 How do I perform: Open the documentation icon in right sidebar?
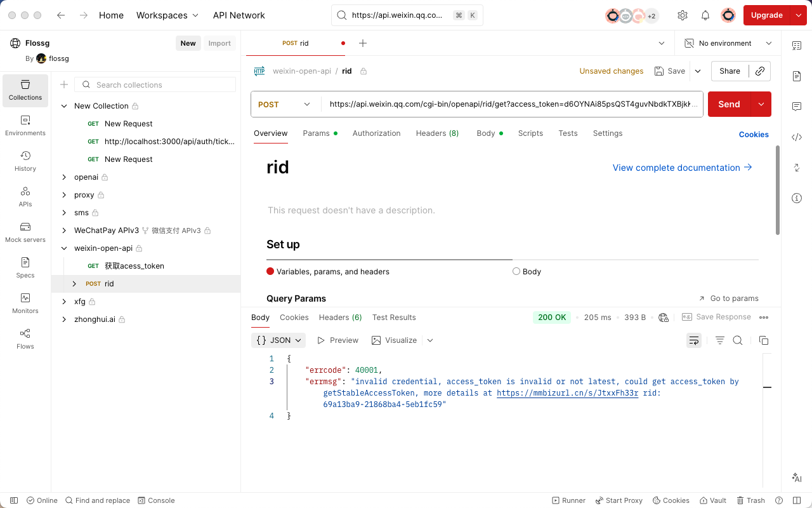(797, 76)
